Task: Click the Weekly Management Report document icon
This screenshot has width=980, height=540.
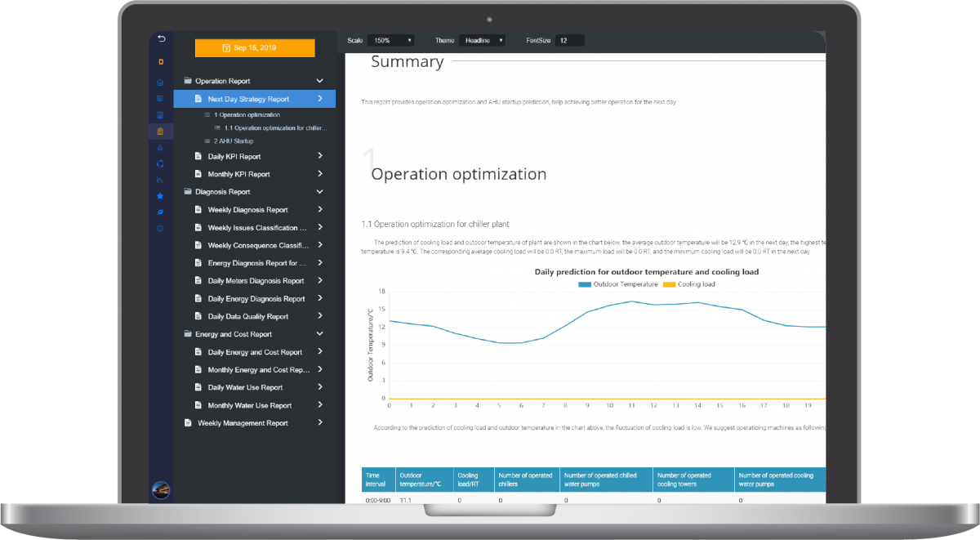Action: tap(188, 423)
